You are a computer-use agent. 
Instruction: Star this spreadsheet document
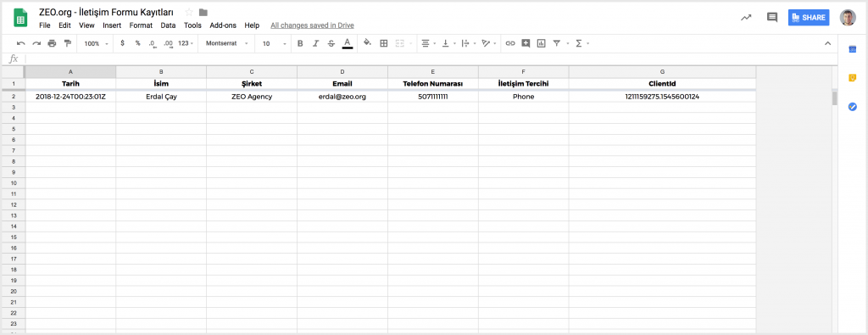189,12
